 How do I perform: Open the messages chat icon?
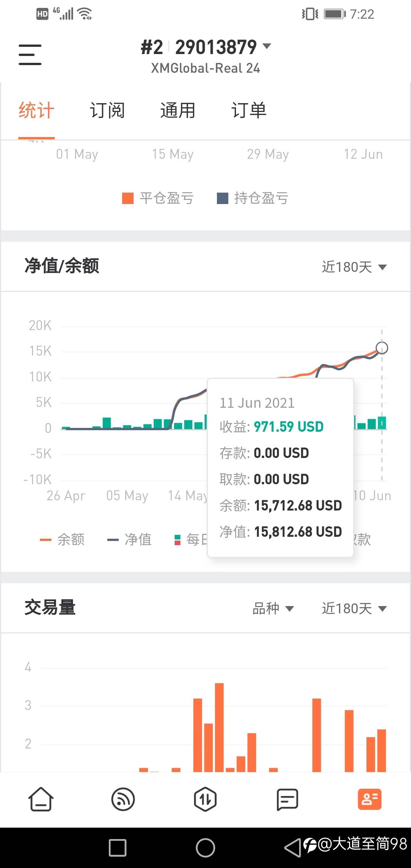click(x=287, y=799)
